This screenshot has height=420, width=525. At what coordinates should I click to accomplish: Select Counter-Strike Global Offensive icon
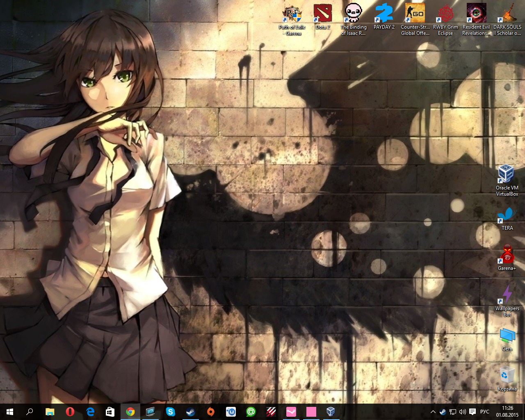[415, 20]
